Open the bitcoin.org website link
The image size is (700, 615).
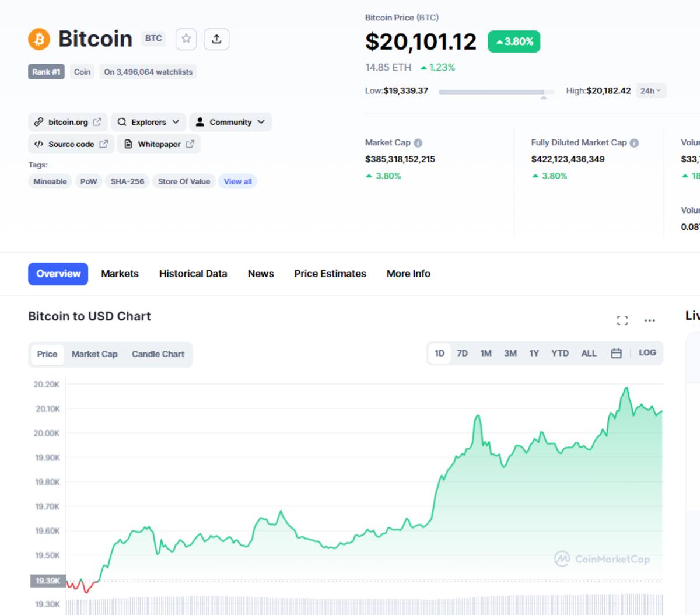pyautogui.click(x=68, y=122)
